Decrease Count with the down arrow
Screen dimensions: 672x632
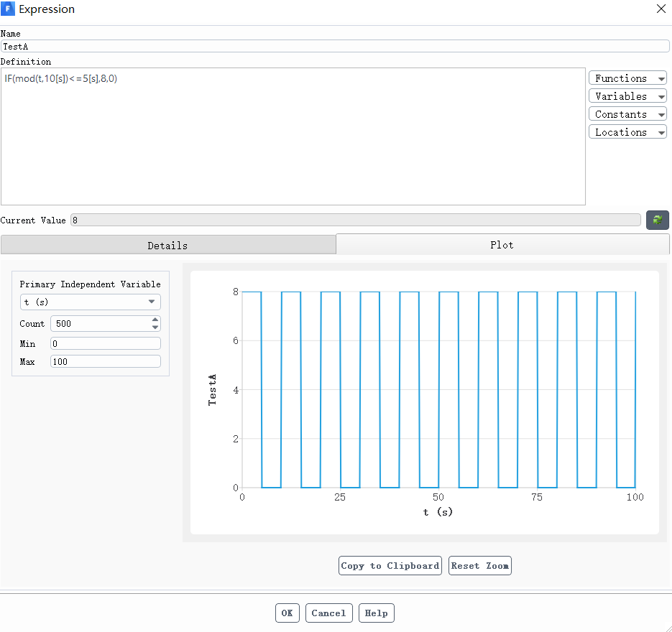coord(155,327)
